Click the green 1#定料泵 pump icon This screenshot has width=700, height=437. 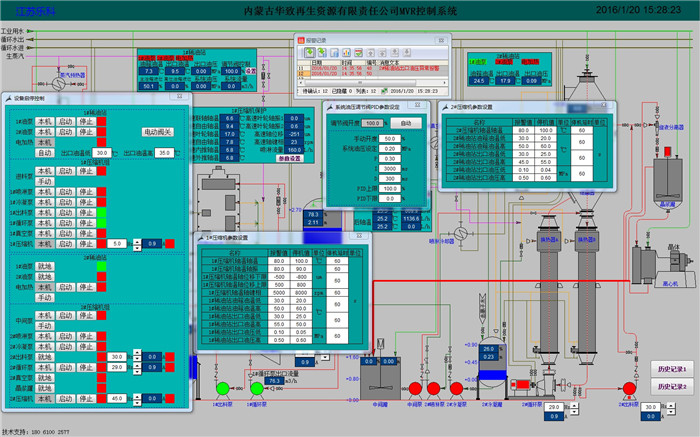tap(221, 387)
